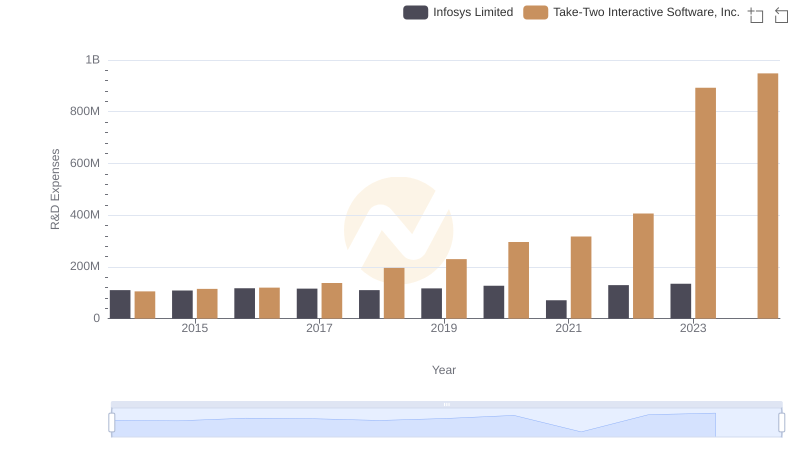Image resolution: width=800 pixels, height=461 pixels.
Task: Click the 2017 x-axis label
Action: click(x=319, y=328)
